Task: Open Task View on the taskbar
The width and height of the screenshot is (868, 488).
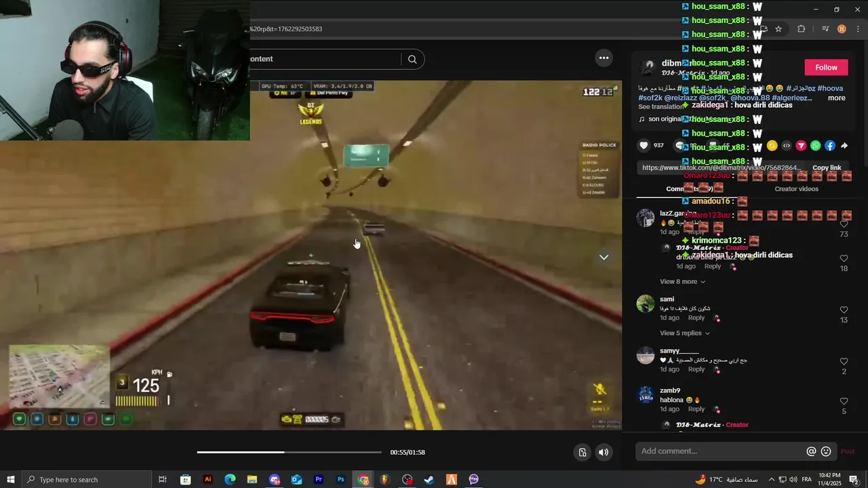Action: click(163, 480)
